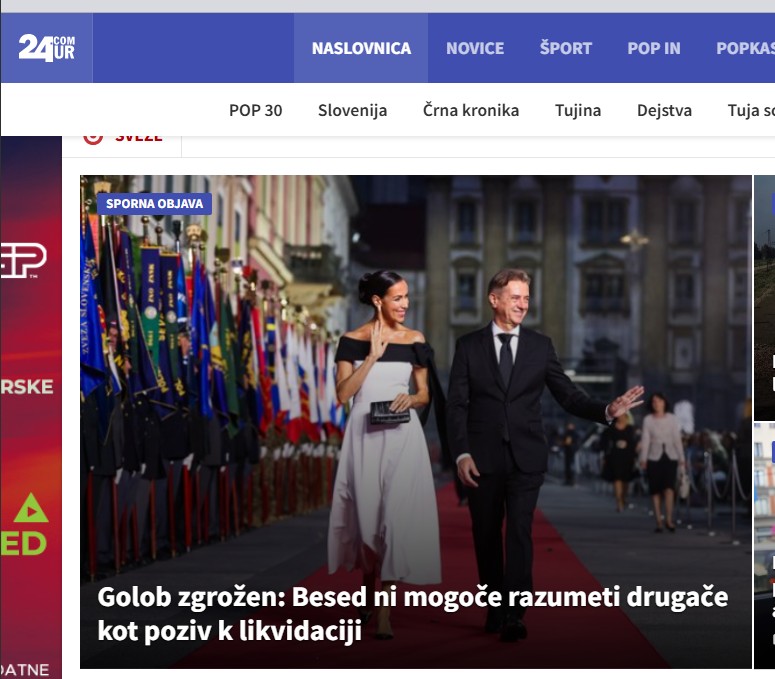Click the 24ur.com logo

[46, 47]
